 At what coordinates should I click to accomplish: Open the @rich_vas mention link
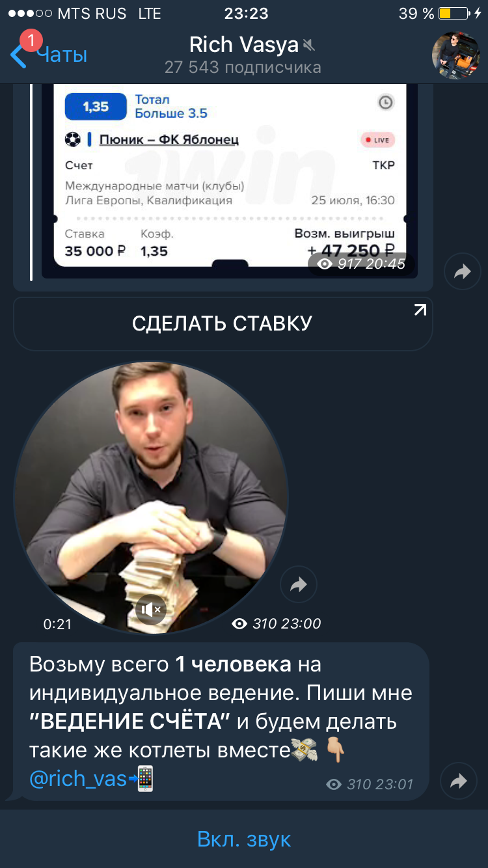pyautogui.click(x=78, y=778)
